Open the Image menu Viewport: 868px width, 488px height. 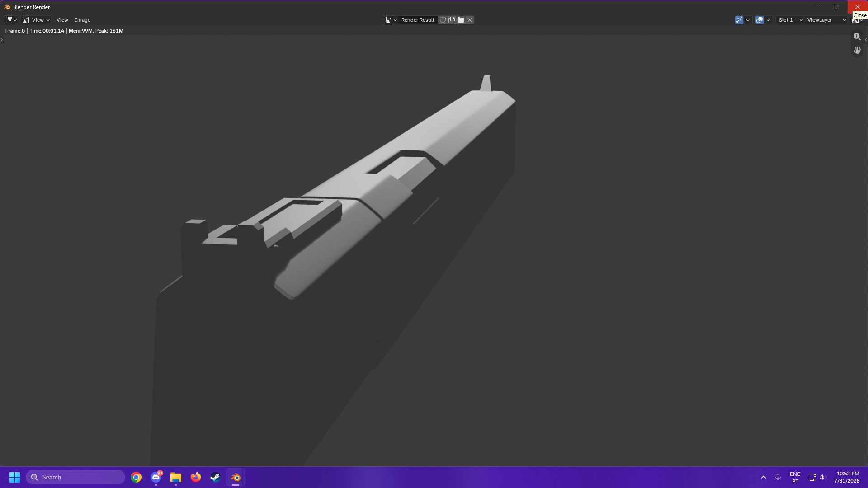coord(83,20)
